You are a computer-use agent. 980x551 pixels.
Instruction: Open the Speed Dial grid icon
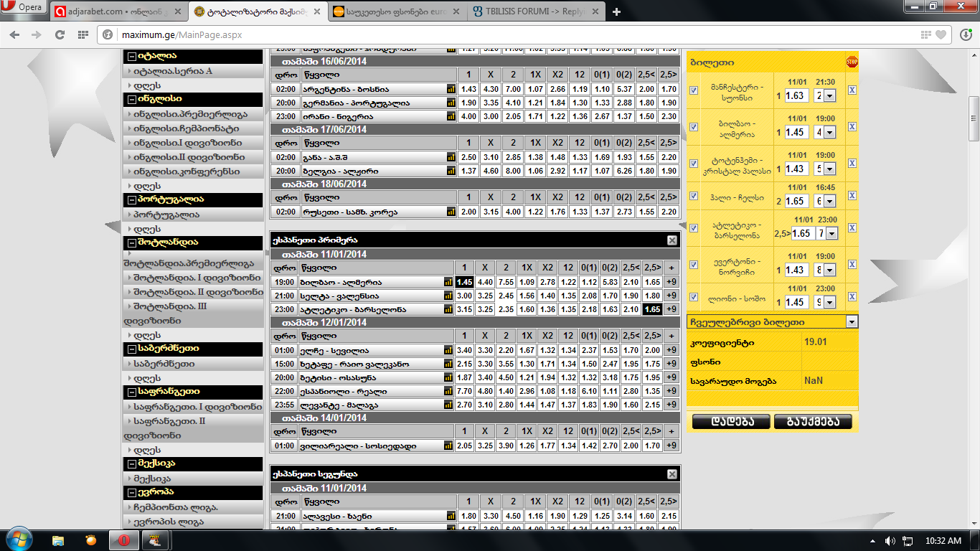(83, 34)
